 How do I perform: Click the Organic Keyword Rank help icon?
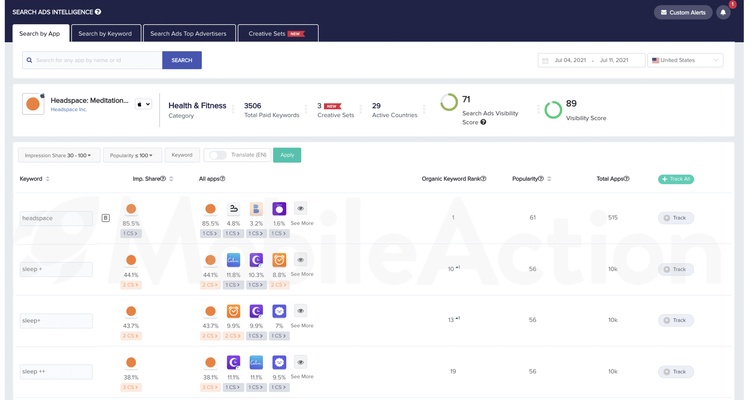pos(483,178)
